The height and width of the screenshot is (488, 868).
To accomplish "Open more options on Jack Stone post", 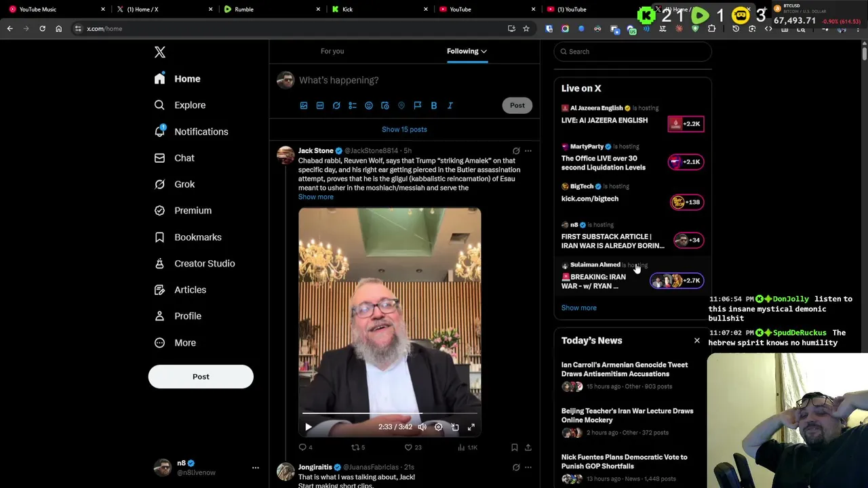I will click(x=528, y=151).
